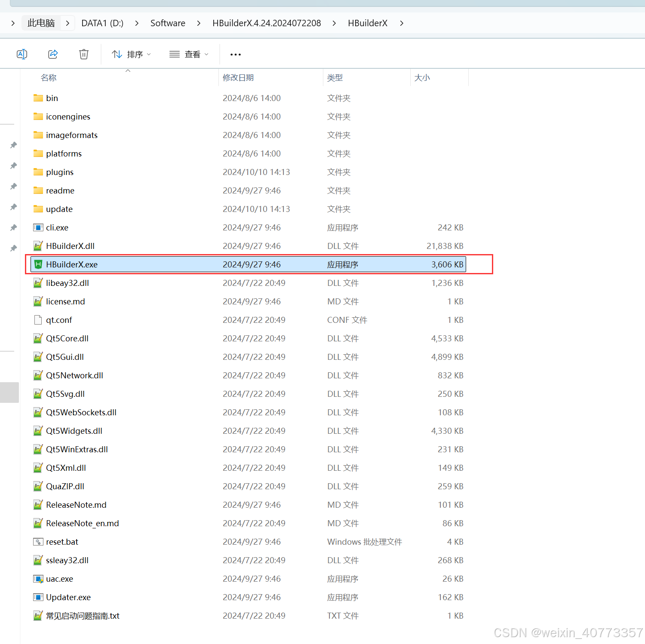Select the Qt5Core.dll file icon
This screenshot has height=644, width=645.
[38, 338]
